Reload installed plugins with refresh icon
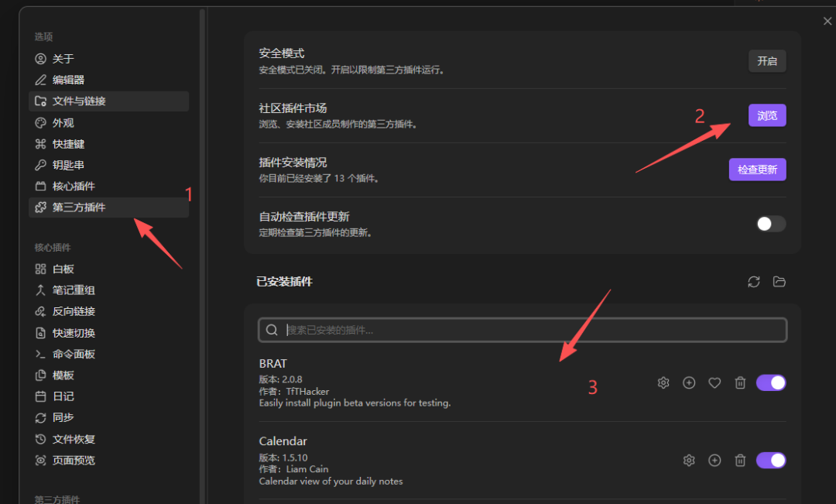 [x=754, y=282]
